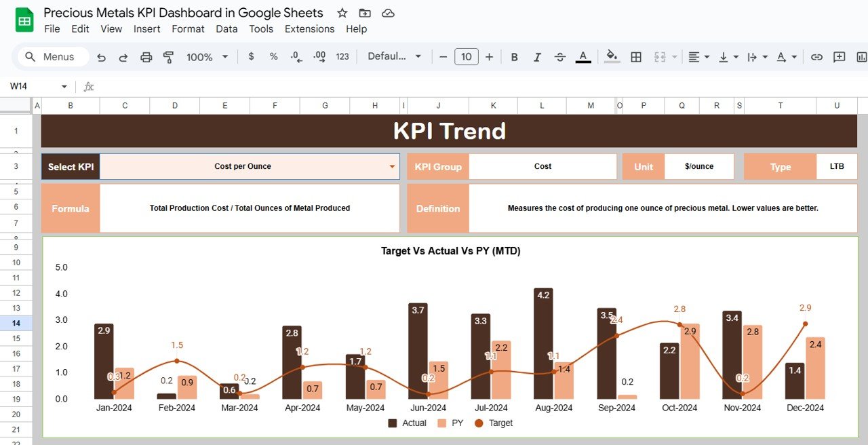Click the Menus search button
The image size is (868, 445).
pyautogui.click(x=50, y=57)
